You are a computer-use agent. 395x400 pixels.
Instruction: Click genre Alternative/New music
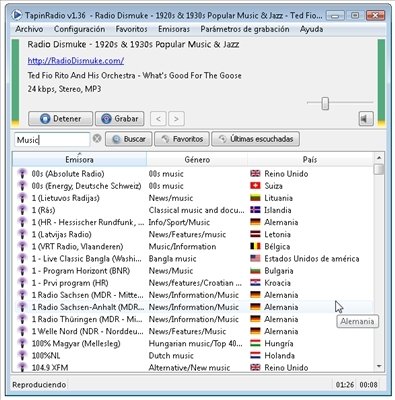(x=189, y=368)
